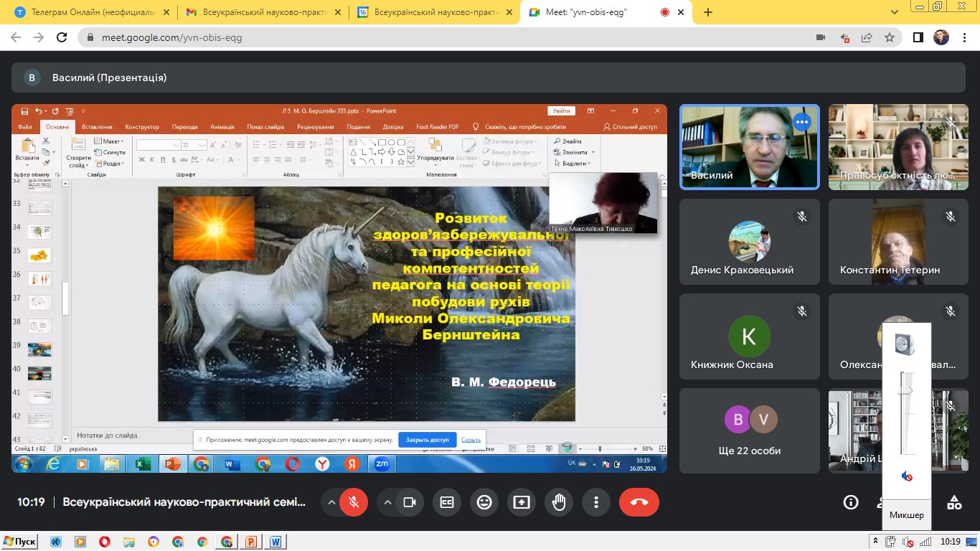The width and height of the screenshot is (980, 551).
Task: Unmute your microphone in Meet
Action: click(x=354, y=502)
